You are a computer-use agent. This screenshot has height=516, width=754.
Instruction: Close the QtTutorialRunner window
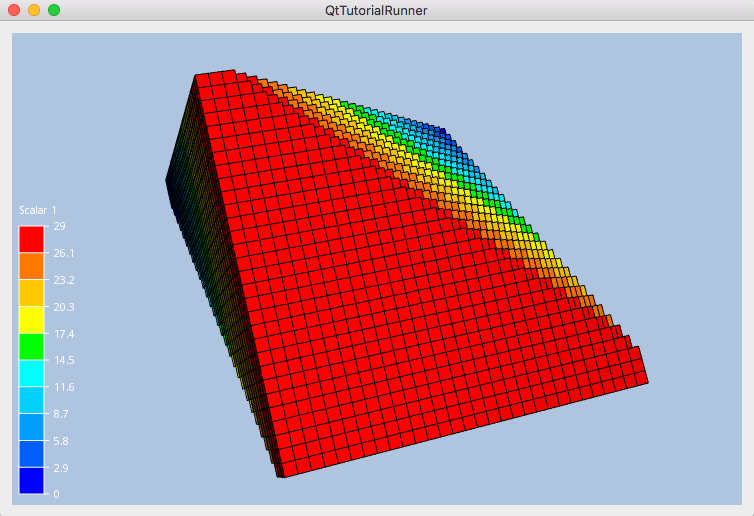click(x=14, y=10)
